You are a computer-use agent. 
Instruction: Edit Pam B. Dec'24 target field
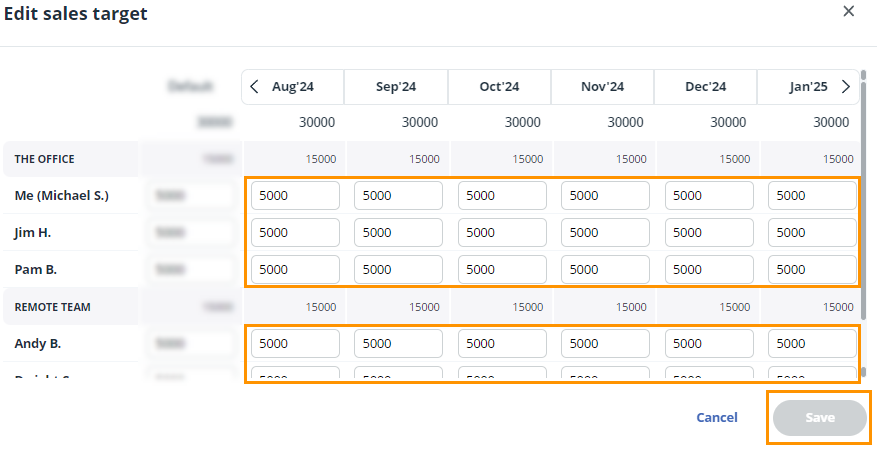[x=709, y=270]
